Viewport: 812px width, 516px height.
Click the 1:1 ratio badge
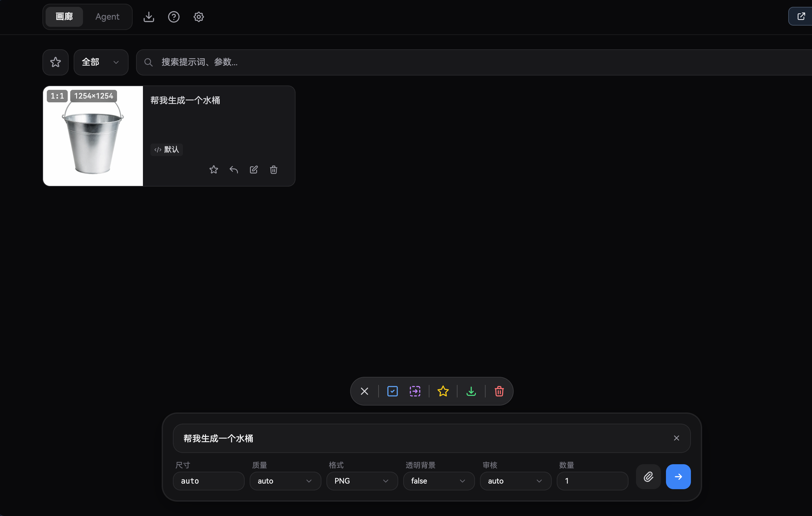[57, 96]
